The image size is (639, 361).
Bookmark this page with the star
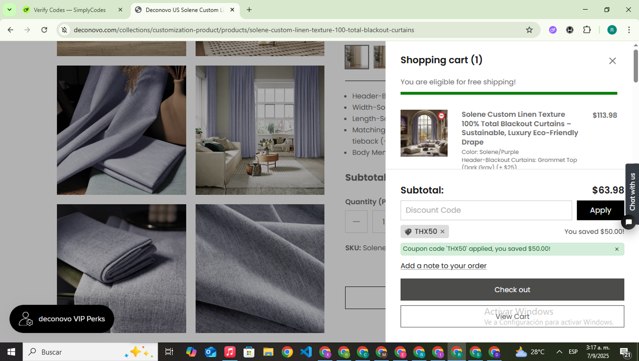pyautogui.click(x=529, y=30)
